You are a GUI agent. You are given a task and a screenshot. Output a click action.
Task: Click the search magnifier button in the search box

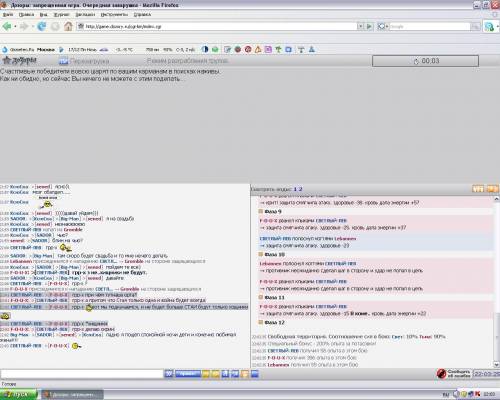pyautogui.click(x=476, y=26)
